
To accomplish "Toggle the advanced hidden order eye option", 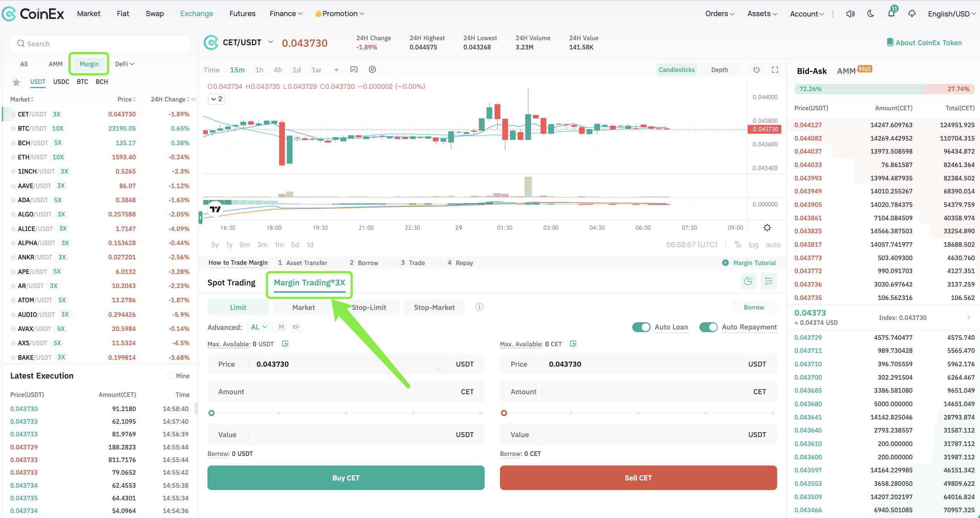I will (x=296, y=327).
